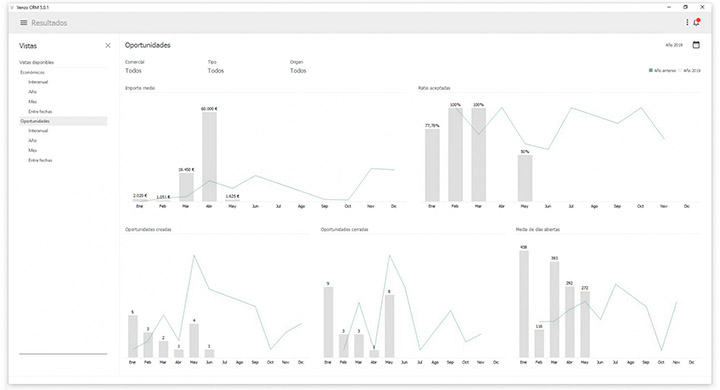Click the 9 bar in Oportunidades cerradas
Screen dimensions: 720x390
pos(328,322)
